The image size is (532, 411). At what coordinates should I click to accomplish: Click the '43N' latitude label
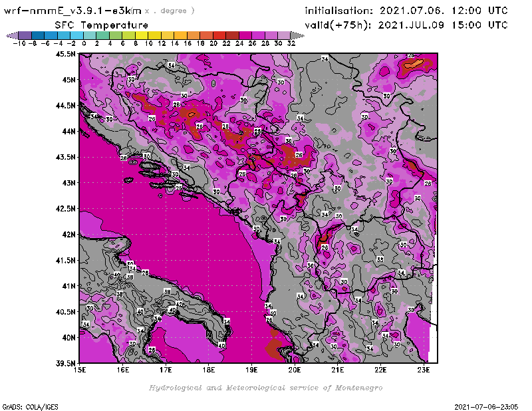pos(69,183)
